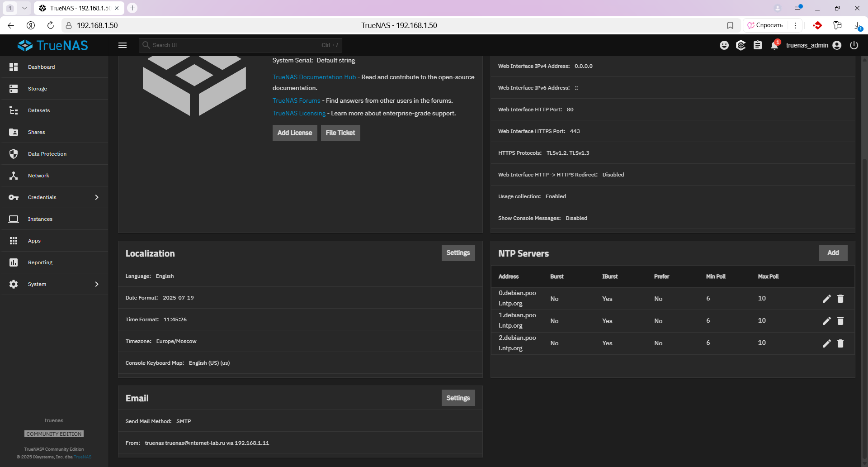Click the Add License button
868x467 pixels.
click(295, 133)
